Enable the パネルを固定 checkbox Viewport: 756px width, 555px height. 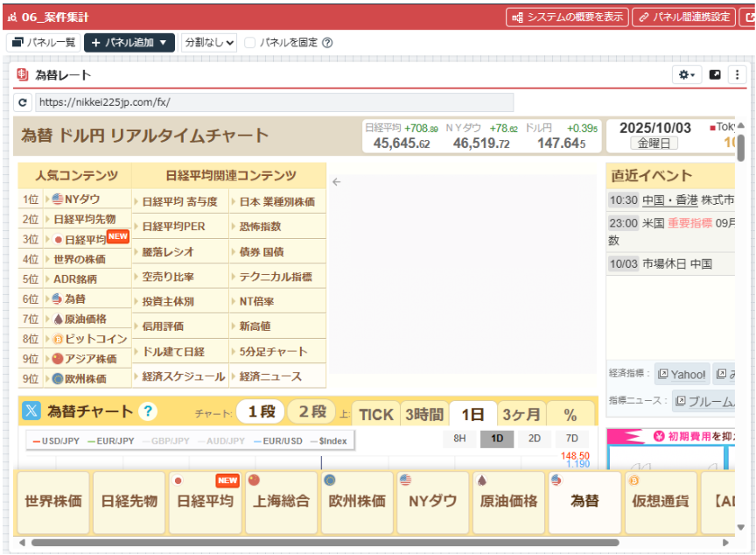point(250,42)
